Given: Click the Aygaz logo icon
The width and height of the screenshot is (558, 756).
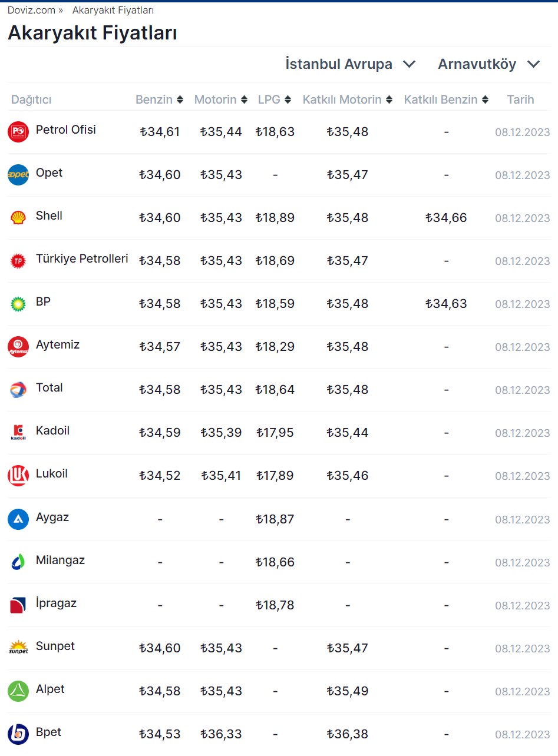Looking at the screenshot, I should 18,519.
